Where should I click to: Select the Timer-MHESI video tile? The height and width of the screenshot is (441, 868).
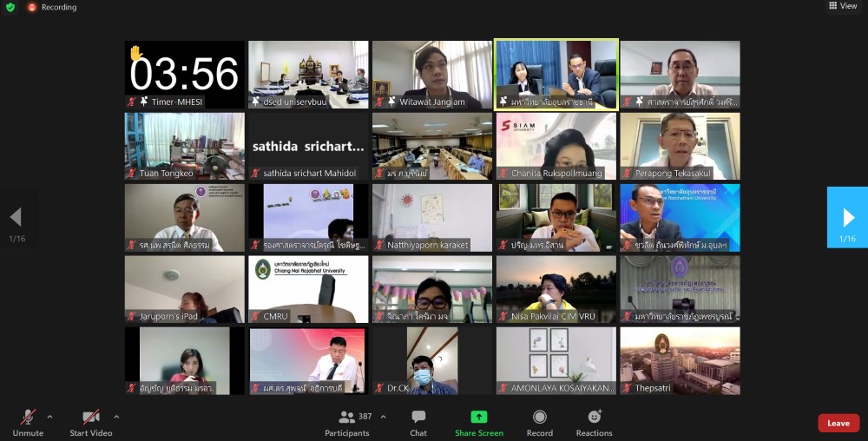coord(184,75)
